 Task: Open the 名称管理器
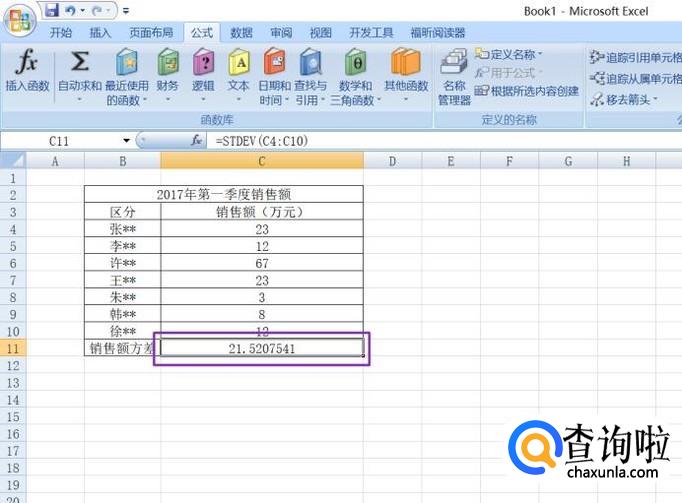pyautogui.click(x=454, y=77)
